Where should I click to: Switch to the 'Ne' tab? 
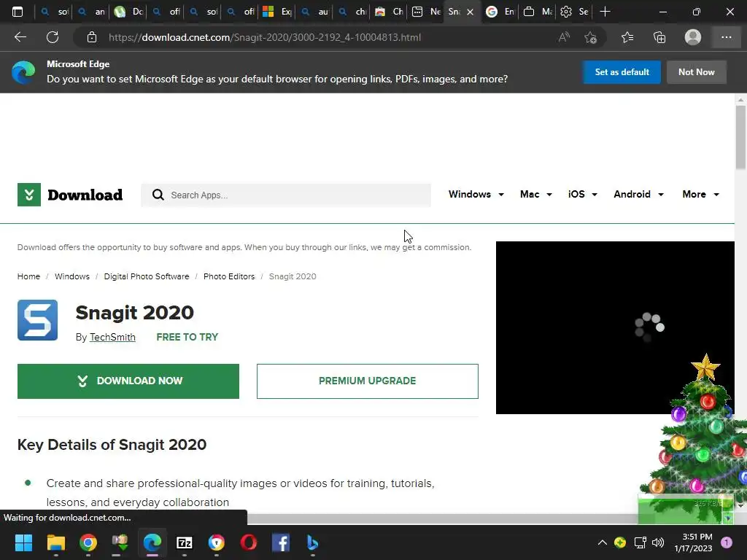click(x=426, y=12)
